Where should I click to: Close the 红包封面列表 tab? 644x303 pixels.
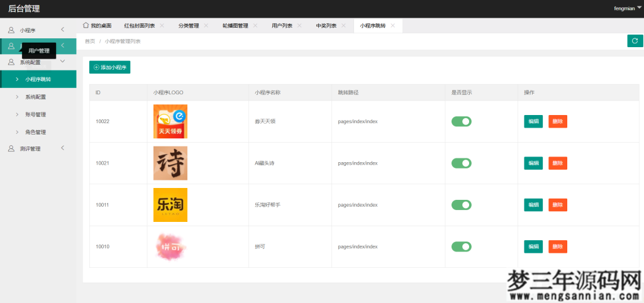pyautogui.click(x=162, y=25)
